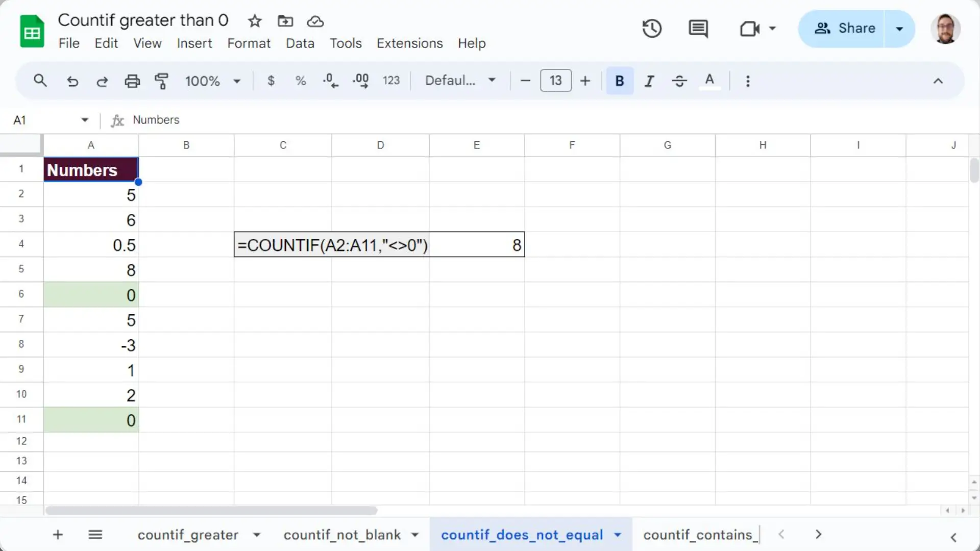The height and width of the screenshot is (551, 980).
Task: Click the paint format roller icon
Action: click(161, 81)
